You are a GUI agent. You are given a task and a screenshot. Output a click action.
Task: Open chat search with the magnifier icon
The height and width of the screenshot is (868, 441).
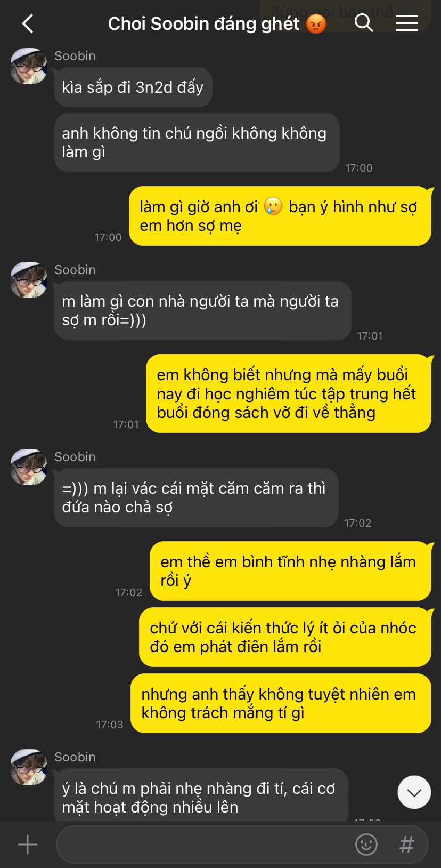364,23
